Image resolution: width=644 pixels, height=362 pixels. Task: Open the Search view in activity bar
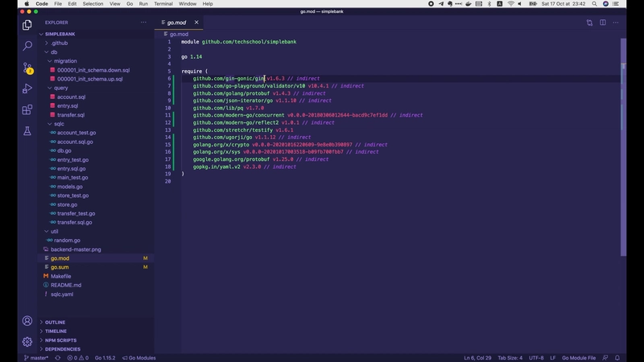(27, 46)
